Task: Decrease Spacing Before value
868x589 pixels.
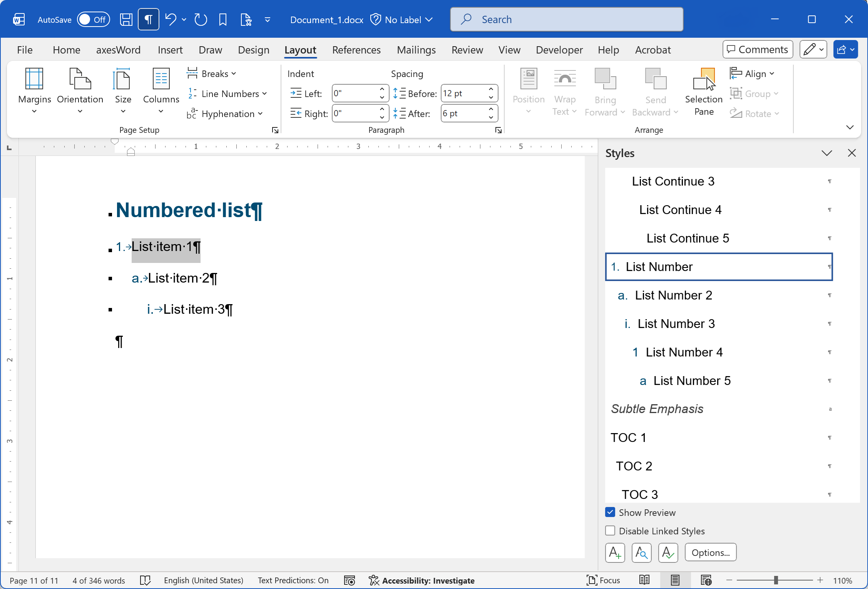Action: click(x=491, y=98)
